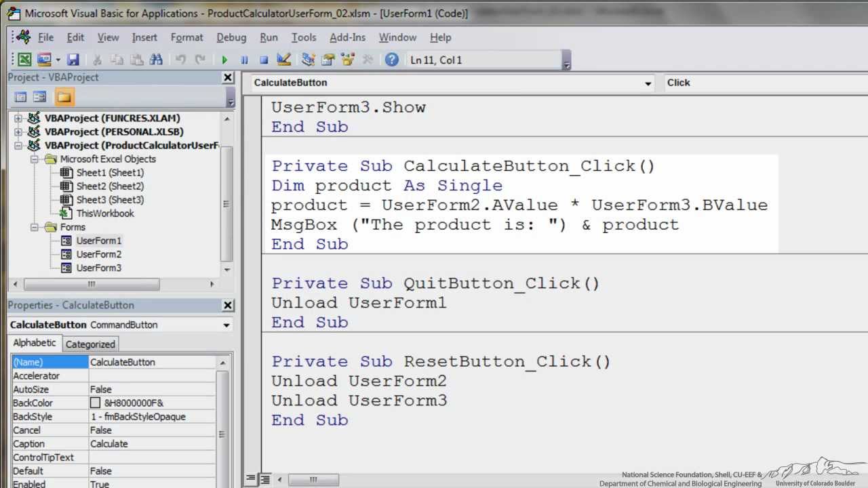
Task: Close the Properties - CalculateButton panel
Action: pos(228,306)
